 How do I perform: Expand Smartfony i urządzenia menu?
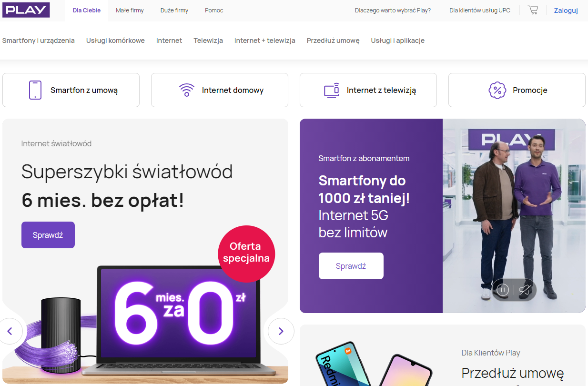[39, 41]
